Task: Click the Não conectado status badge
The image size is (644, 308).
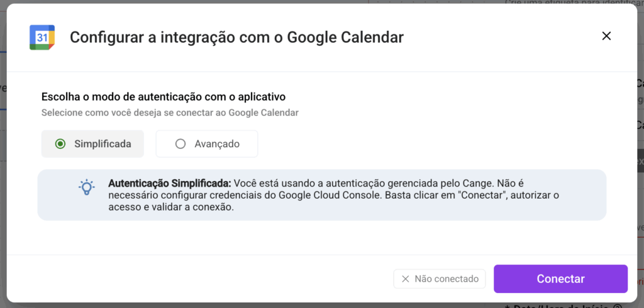Action: 440,278
